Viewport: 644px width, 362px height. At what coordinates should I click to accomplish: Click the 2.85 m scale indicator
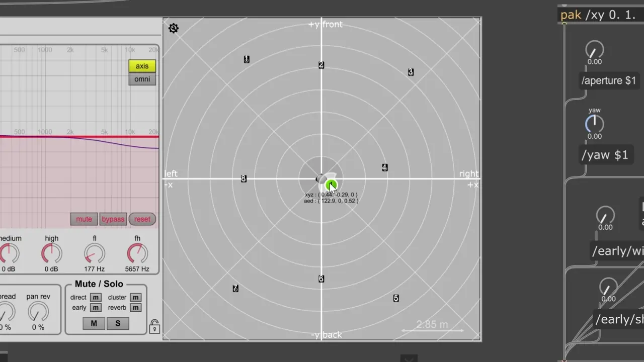pos(432,326)
